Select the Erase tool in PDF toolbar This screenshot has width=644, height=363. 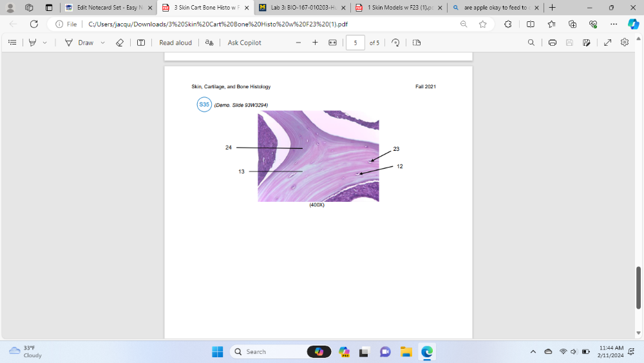click(119, 43)
